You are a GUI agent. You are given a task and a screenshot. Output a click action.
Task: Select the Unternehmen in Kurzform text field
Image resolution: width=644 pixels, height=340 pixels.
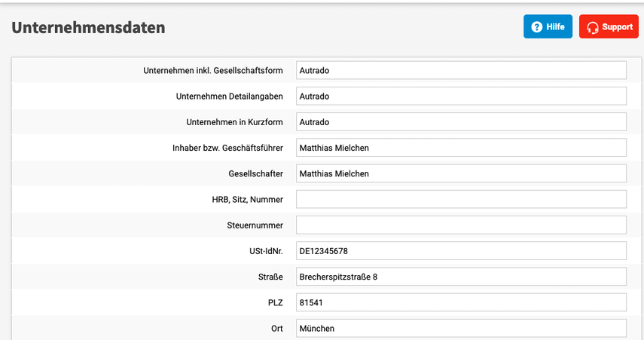(461, 122)
